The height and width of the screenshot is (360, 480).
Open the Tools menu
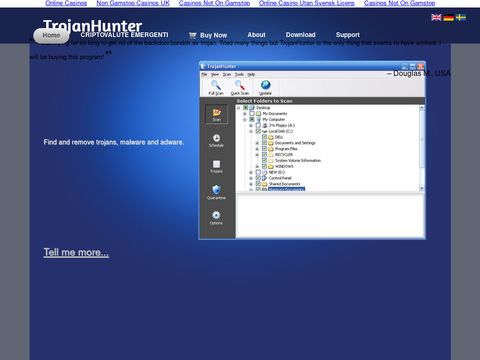pyautogui.click(x=239, y=74)
